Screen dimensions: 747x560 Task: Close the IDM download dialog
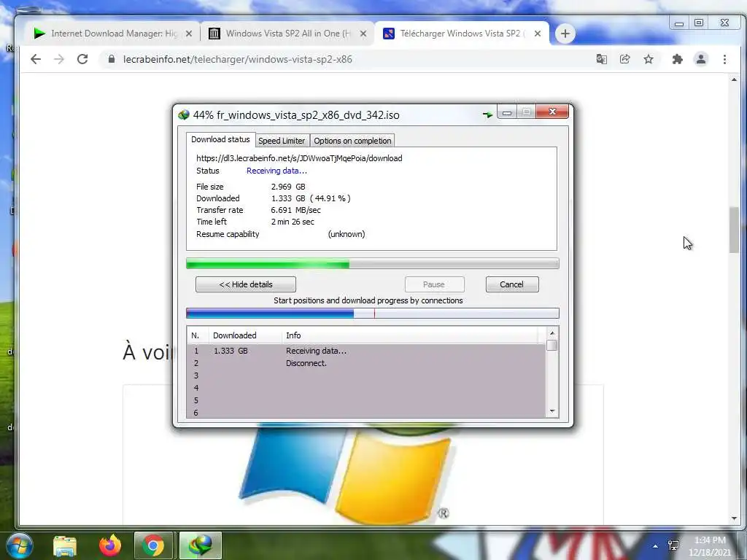click(552, 112)
